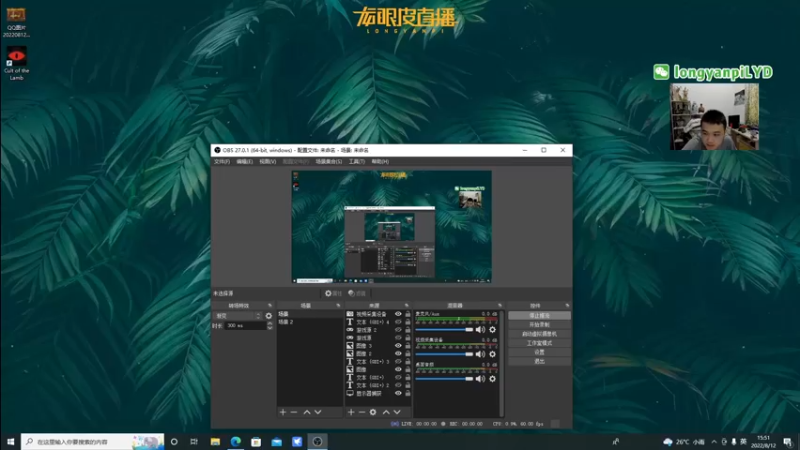Hide the 显示器捕获 source
Viewport: 800px width, 450px height.
click(x=398, y=393)
